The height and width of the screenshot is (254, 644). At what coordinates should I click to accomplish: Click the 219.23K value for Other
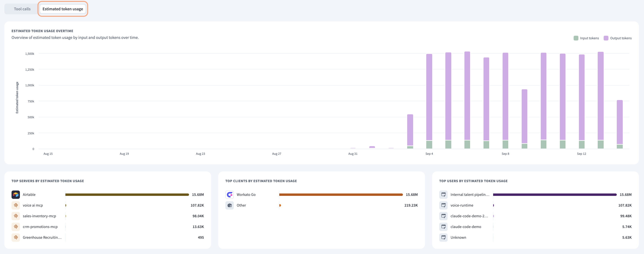(411, 205)
